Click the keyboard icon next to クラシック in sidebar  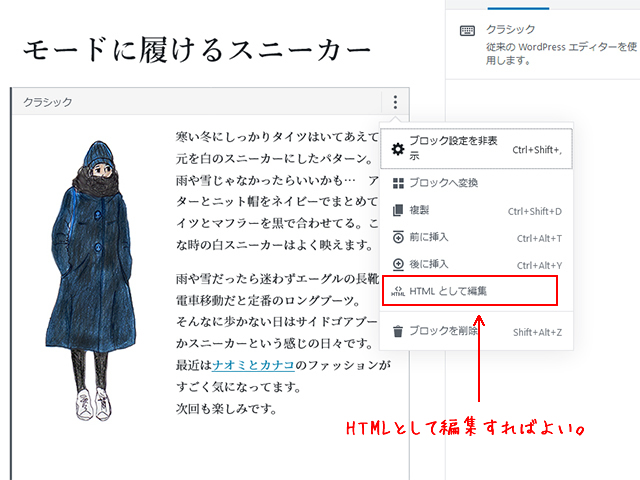467,31
